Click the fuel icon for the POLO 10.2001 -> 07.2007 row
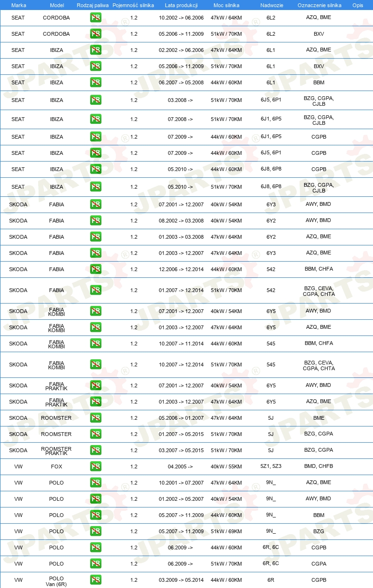Screen dimensions: 373x588 click(95, 483)
